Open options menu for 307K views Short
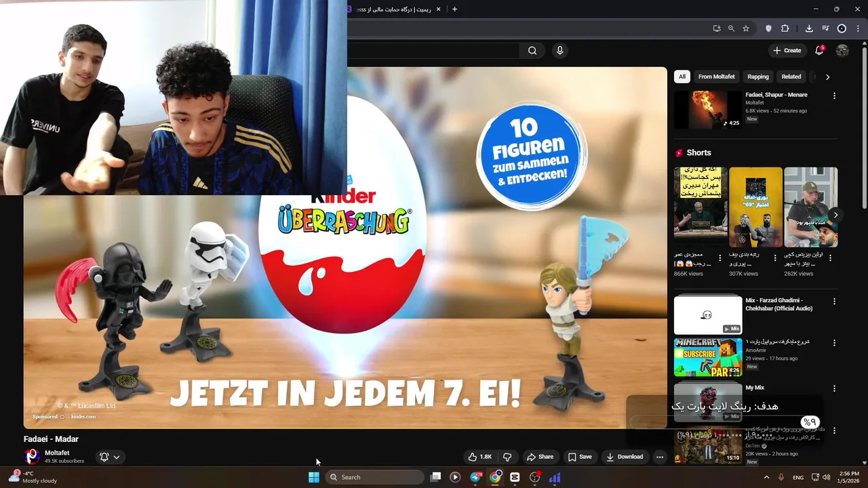868x488 pixels. tap(775, 258)
